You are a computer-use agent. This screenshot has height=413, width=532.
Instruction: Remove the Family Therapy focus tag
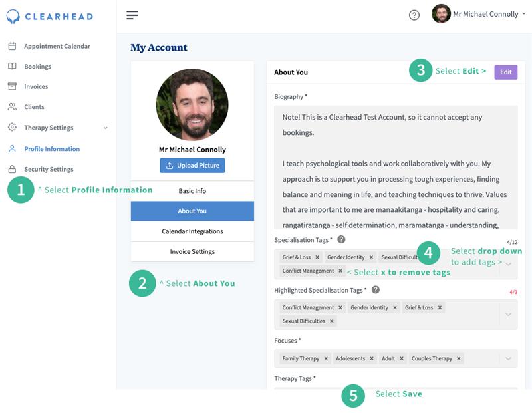pos(326,358)
